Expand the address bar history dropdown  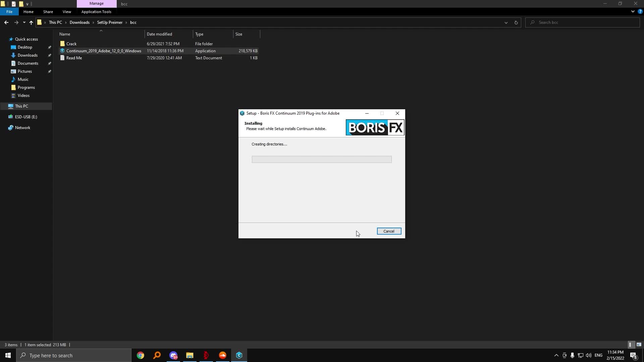(x=506, y=22)
